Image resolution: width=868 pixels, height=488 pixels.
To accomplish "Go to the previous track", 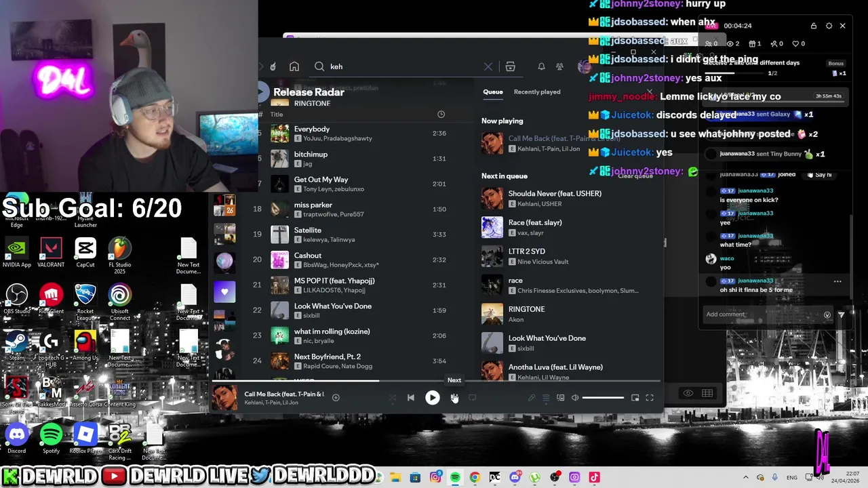I will (x=411, y=398).
